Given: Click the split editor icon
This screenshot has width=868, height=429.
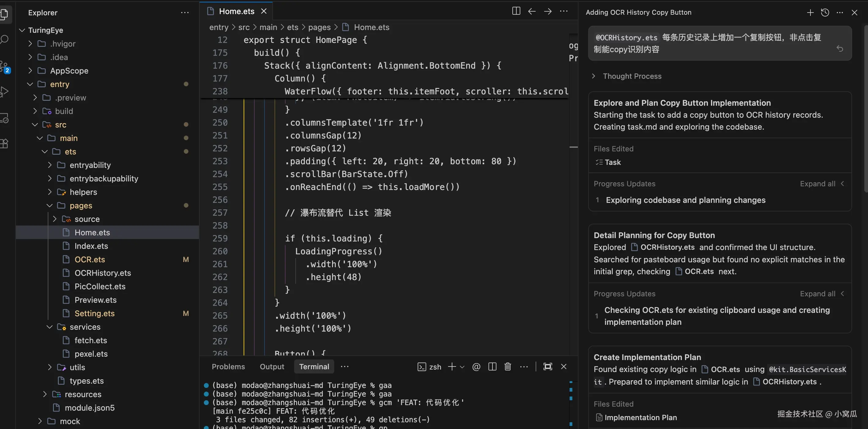Looking at the screenshot, I should click(516, 11).
